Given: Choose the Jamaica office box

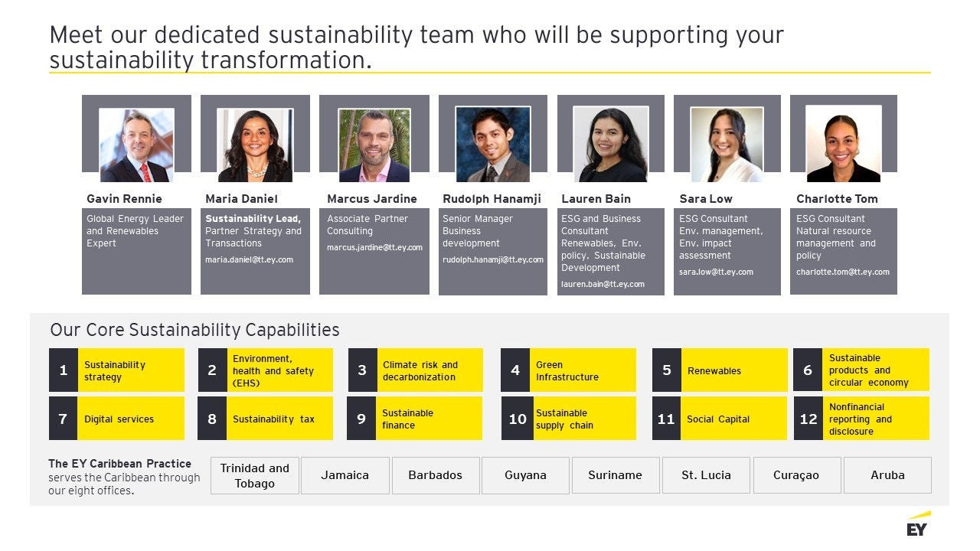Looking at the screenshot, I should pyautogui.click(x=345, y=475).
